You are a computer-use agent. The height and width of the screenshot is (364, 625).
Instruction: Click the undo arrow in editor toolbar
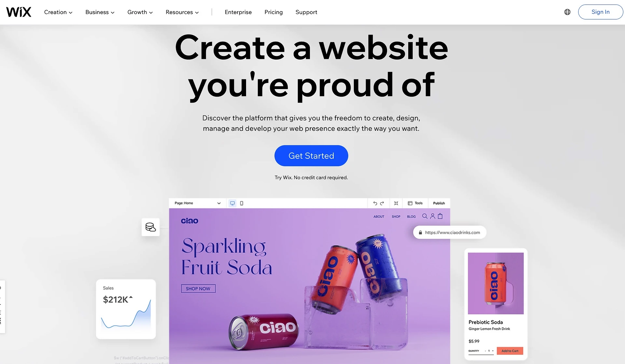374,203
